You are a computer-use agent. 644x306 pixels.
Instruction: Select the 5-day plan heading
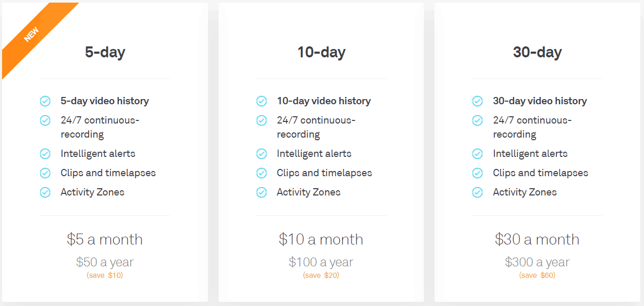pyautogui.click(x=105, y=52)
